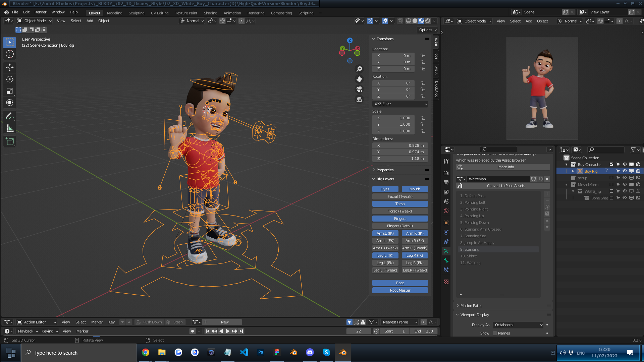Image resolution: width=644 pixels, height=362 pixels.
Task: Click Convert to Pose Assets button
Action: (x=506, y=186)
